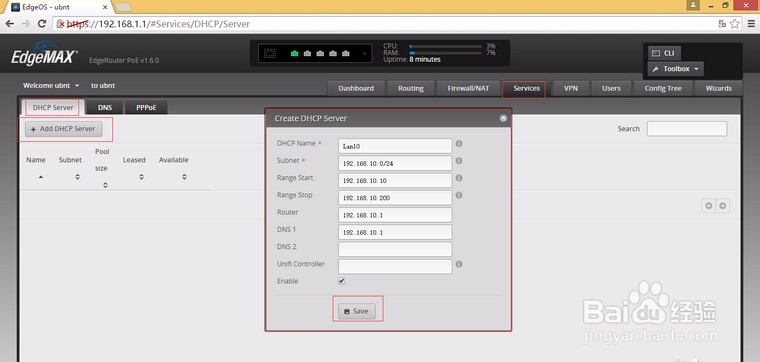Open the Welcome ubnt user dropdown
The width and height of the screenshot is (760, 362).
51,85
